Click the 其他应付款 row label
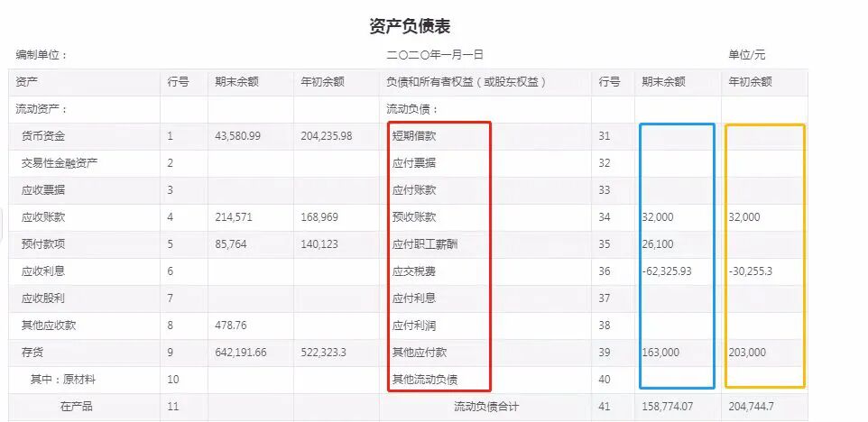 click(420, 353)
